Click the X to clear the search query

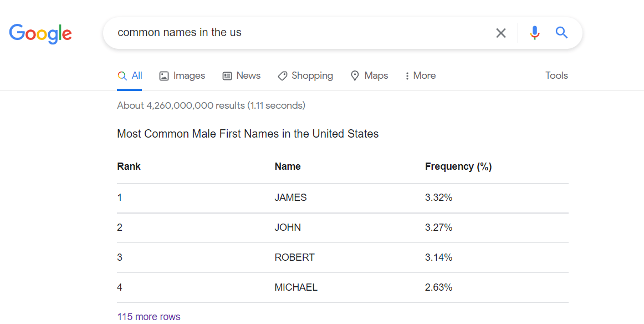501,33
